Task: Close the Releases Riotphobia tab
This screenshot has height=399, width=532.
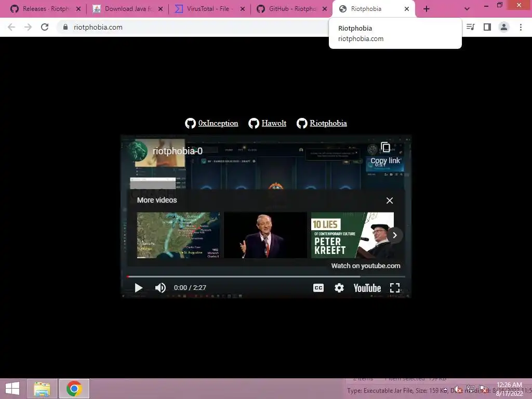Action: (78, 9)
